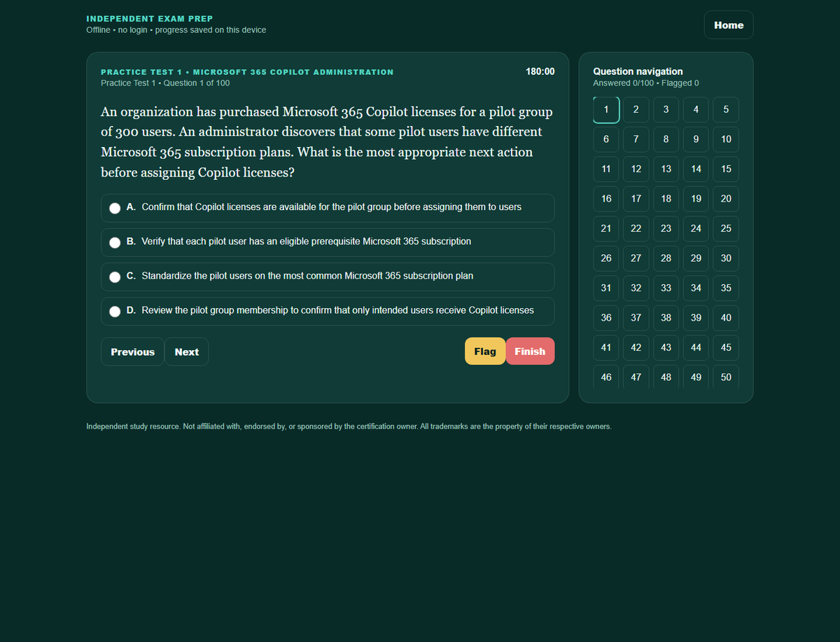Flag this question for review

tap(485, 351)
